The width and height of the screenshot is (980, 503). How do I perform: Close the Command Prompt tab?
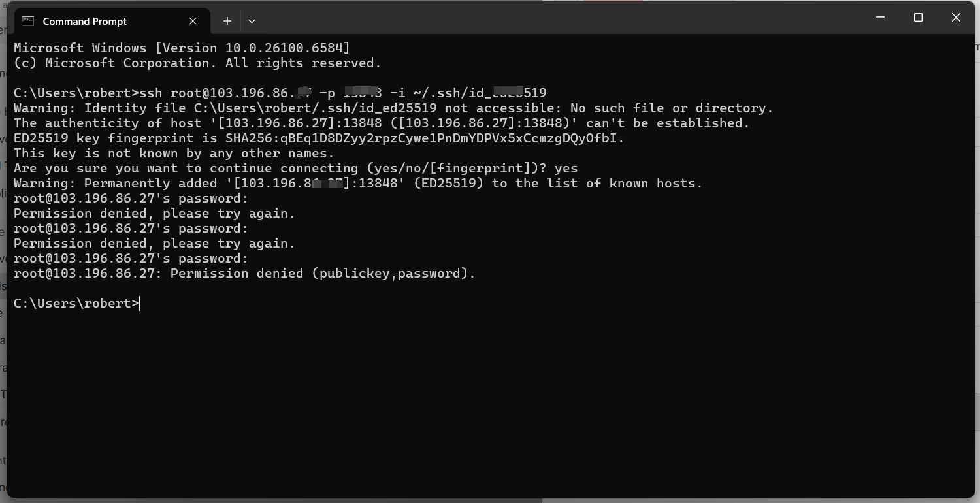[193, 21]
